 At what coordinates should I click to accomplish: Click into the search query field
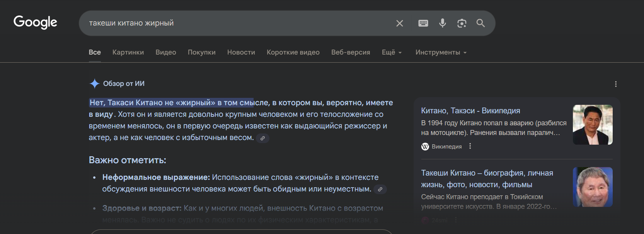pos(232,23)
